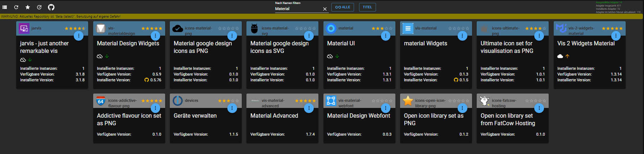Open the three-dot menu on icons-material-png card
Viewport: 644px width, 154px height.
tap(232, 36)
